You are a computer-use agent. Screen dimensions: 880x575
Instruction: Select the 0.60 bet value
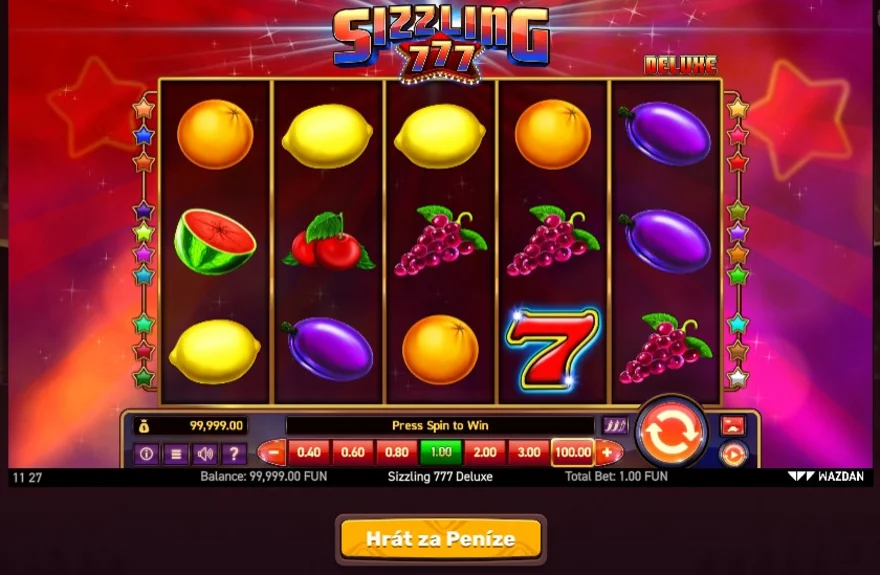352,452
